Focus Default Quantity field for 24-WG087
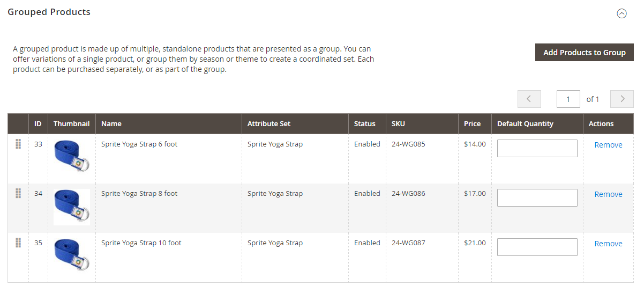Image resolution: width=644 pixels, height=293 pixels. tap(537, 247)
